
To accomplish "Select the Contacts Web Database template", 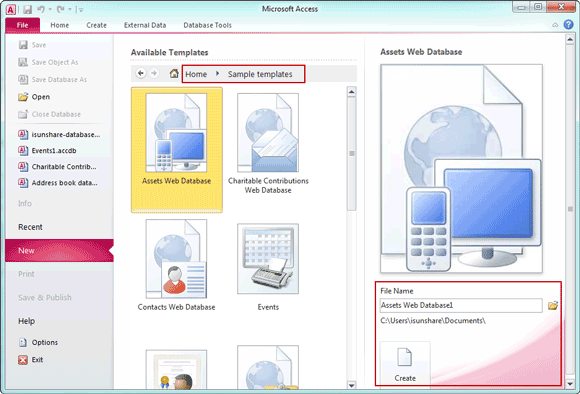I will (176, 265).
